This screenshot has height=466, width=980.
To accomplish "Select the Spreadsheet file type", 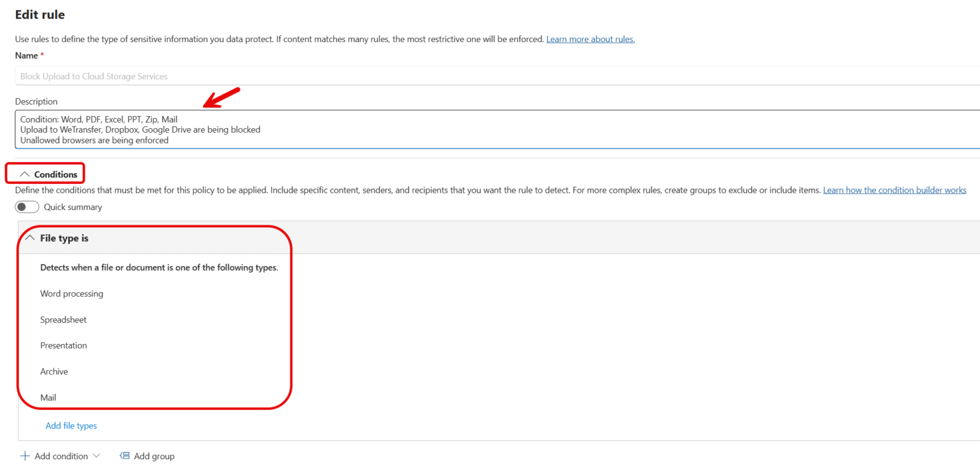I will pyautogui.click(x=63, y=319).
